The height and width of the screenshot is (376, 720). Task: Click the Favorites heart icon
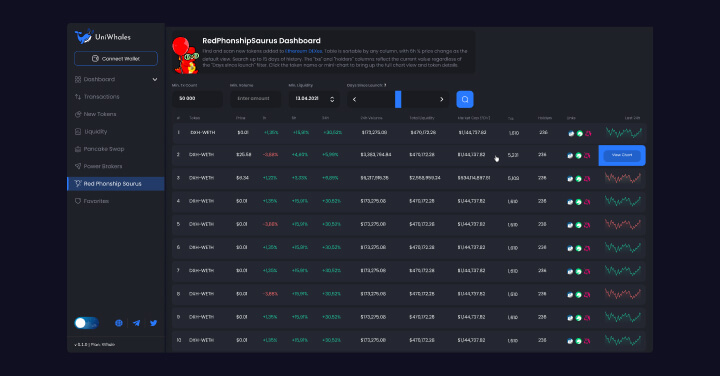pyautogui.click(x=78, y=201)
